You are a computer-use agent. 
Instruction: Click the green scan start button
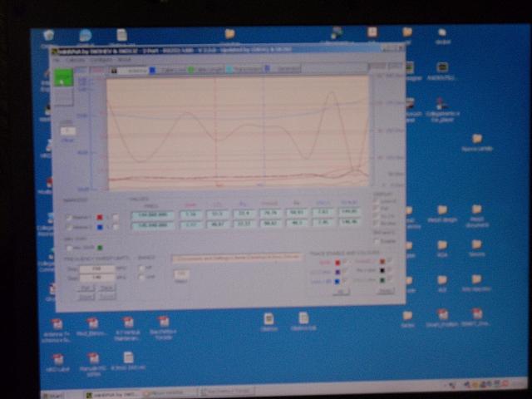[63, 77]
